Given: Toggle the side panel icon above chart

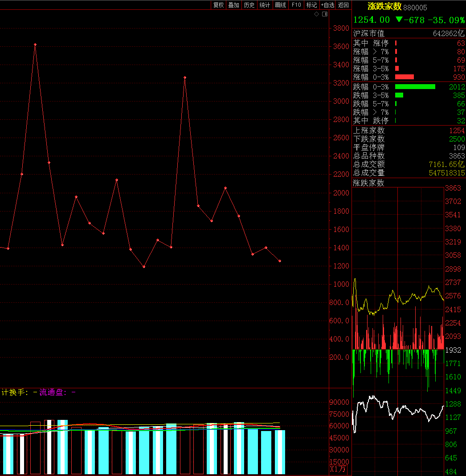Looking at the screenshot, I should 325,14.
